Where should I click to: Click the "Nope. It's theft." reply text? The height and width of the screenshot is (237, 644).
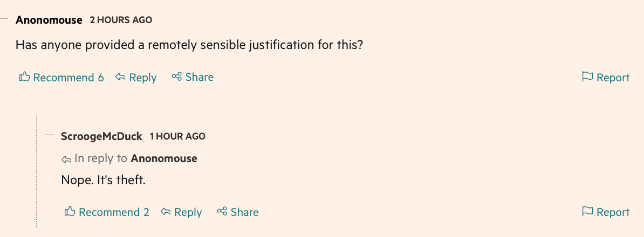coord(104,179)
